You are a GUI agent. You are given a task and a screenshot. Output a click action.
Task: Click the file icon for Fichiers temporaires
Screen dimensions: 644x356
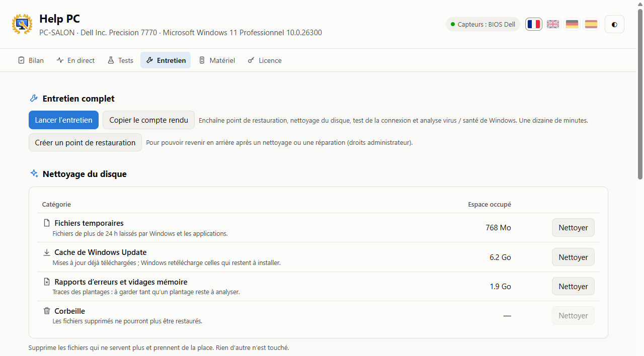click(x=47, y=223)
